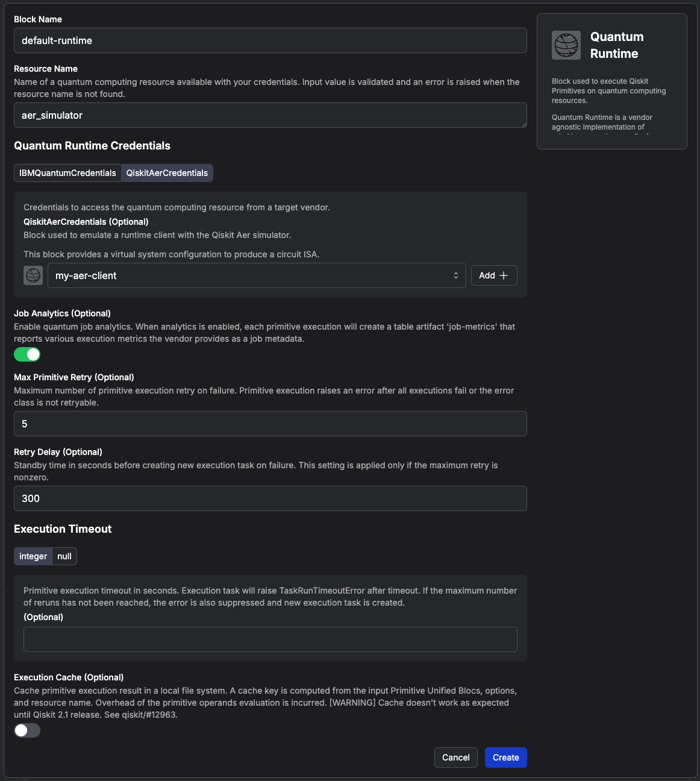
Task: Click the Add credentials button
Action: (x=493, y=275)
